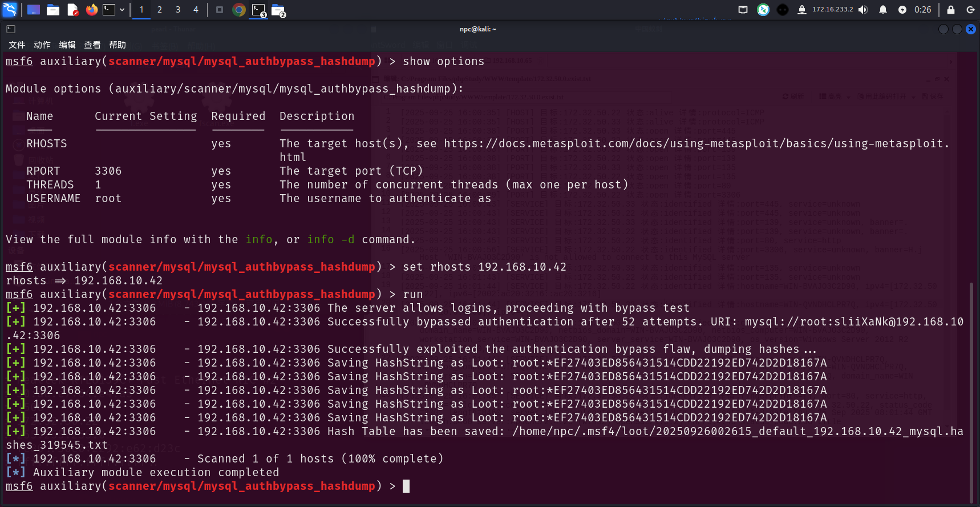Click the black round face tray icon

tap(783, 10)
